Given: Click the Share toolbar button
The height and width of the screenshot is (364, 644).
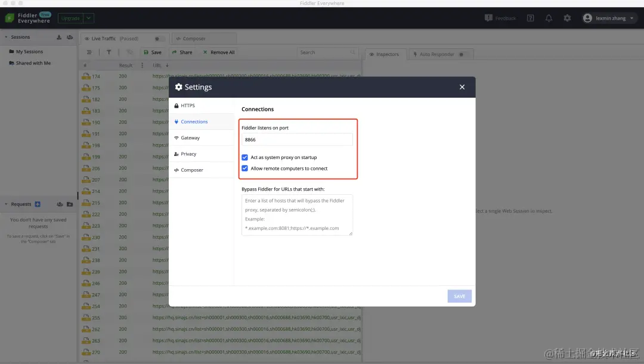Looking at the screenshot, I should coord(182,52).
